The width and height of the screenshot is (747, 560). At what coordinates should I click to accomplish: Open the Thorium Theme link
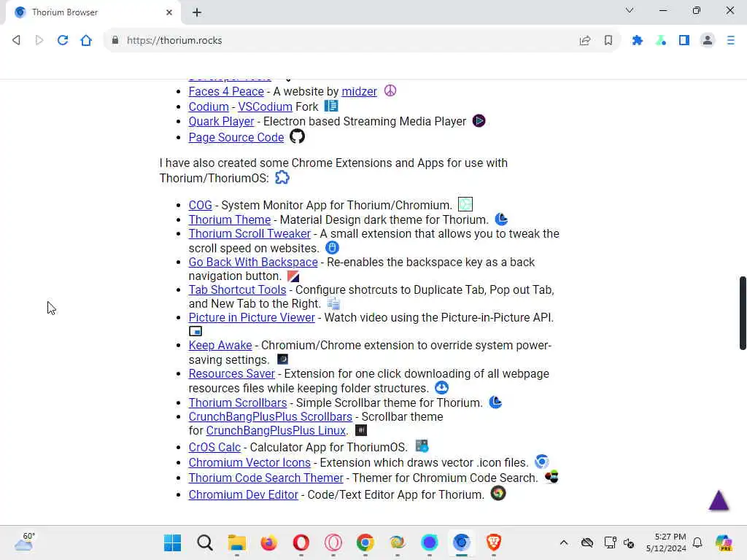pos(230,220)
